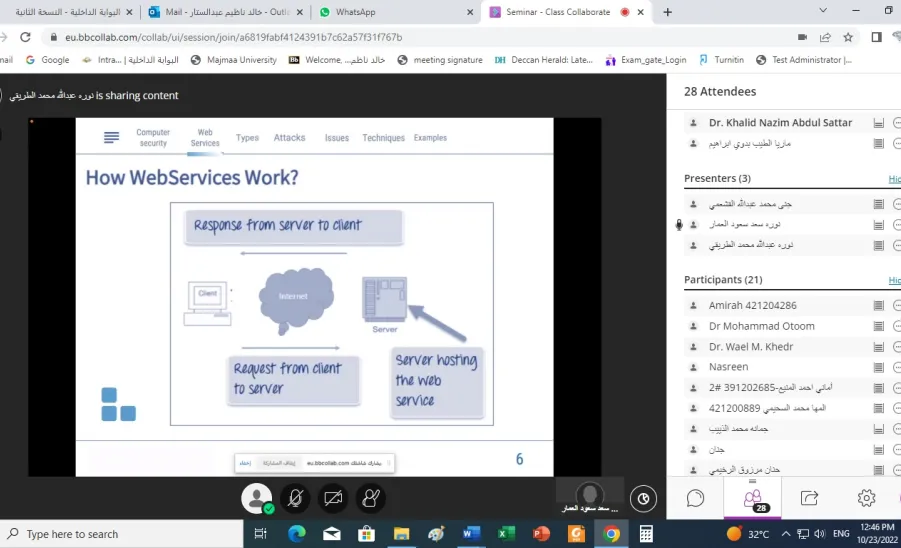Toggle microphone audio sharing
Image resolution: width=901 pixels, height=548 pixels.
point(295,498)
